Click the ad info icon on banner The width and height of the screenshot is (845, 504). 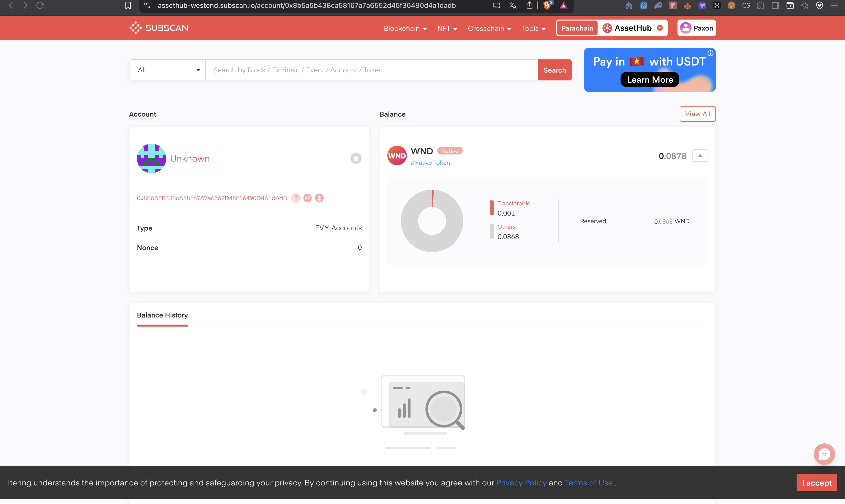click(710, 53)
